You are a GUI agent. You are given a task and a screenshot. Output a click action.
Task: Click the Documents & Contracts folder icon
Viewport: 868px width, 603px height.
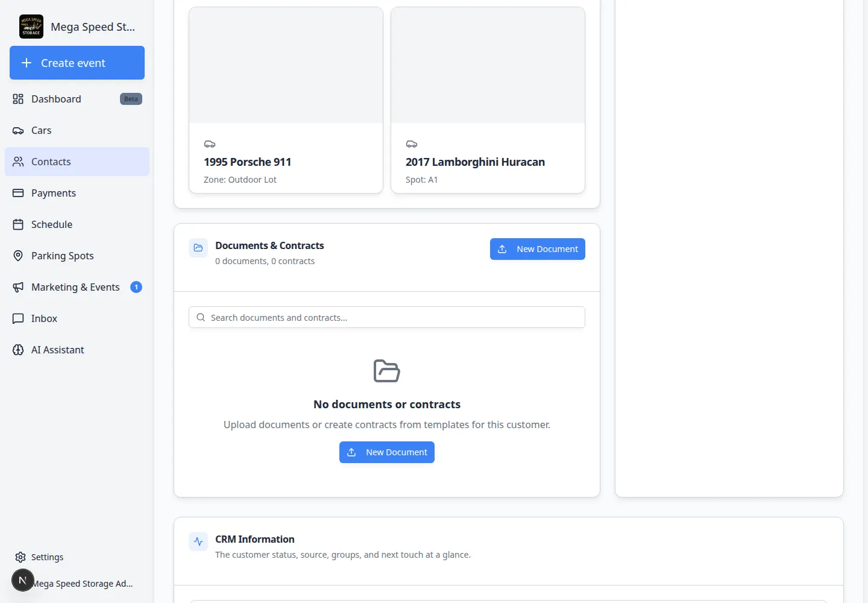pos(198,248)
